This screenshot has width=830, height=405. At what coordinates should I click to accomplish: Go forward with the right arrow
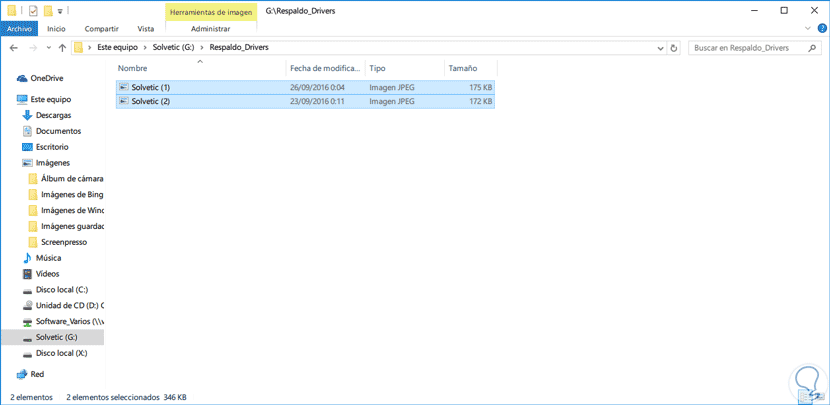click(33, 48)
